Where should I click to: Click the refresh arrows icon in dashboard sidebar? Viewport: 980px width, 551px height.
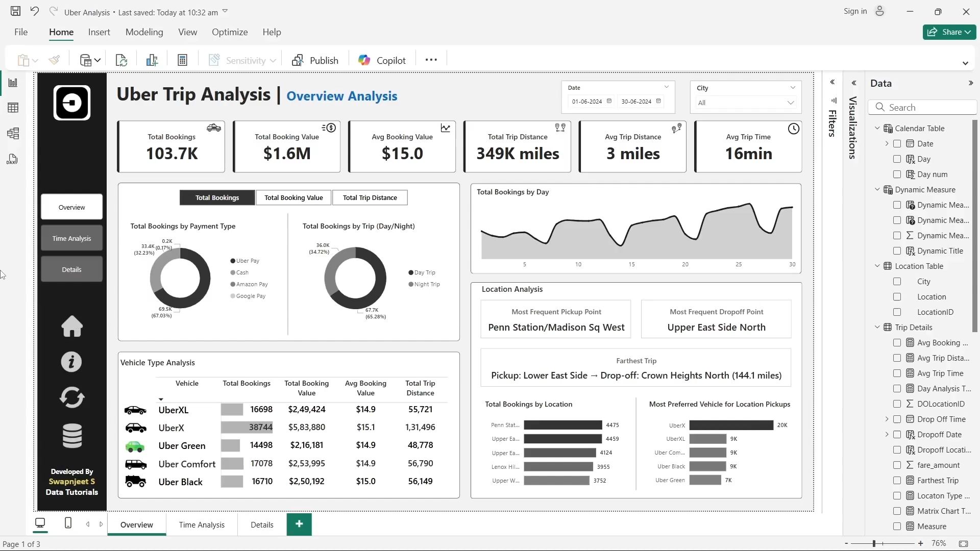click(x=72, y=397)
